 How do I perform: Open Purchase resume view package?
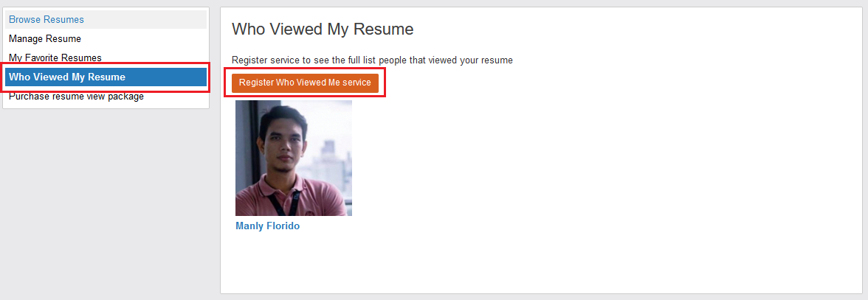[x=76, y=97]
